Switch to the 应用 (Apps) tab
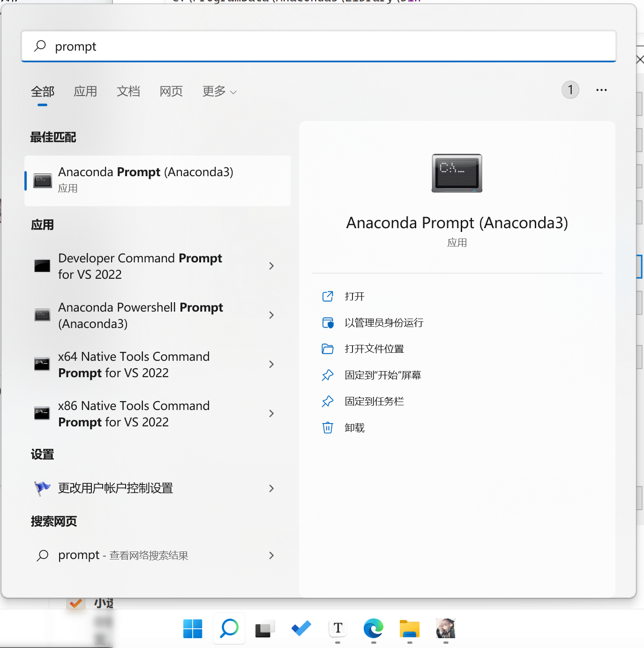This screenshot has width=644, height=648. 85,91
